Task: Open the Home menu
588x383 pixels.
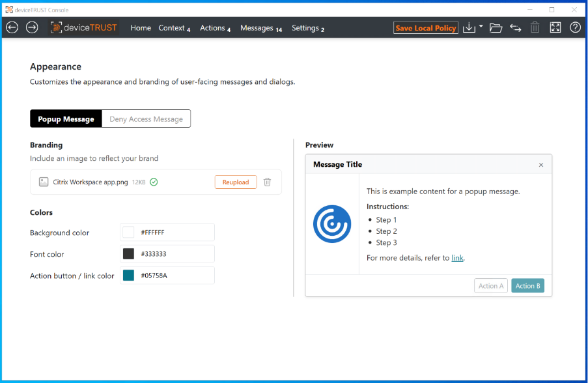Action: coord(141,28)
